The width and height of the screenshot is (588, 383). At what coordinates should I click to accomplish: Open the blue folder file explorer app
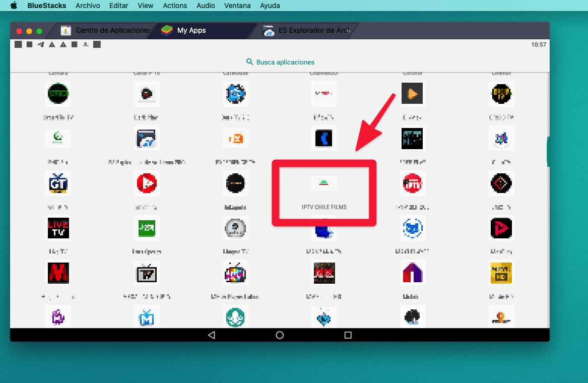[x=146, y=139]
